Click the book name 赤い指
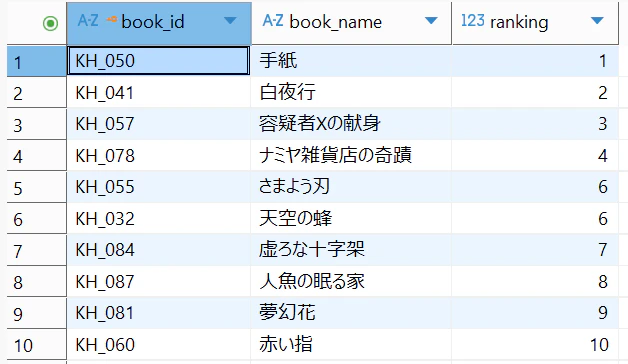 pos(286,344)
